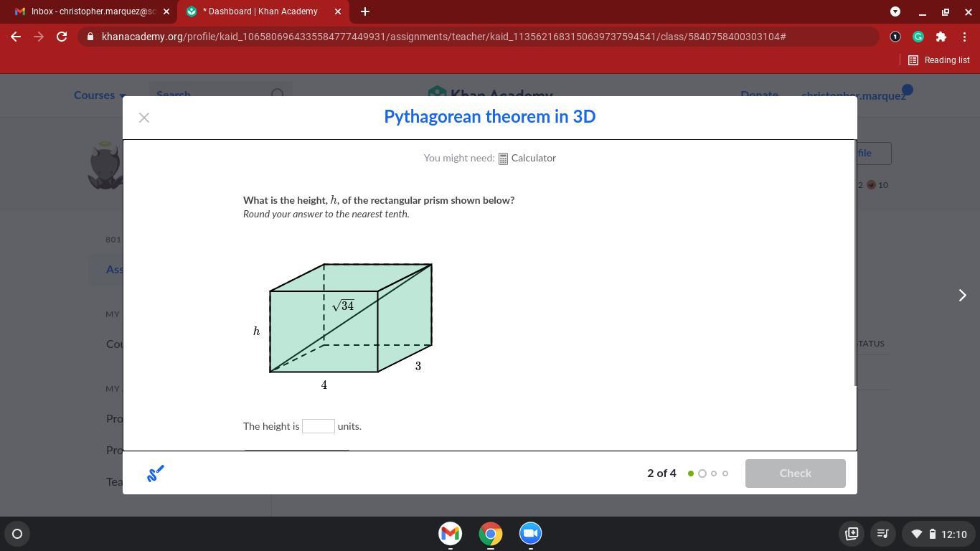The width and height of the screenshot is (980, 551).
Task: Switch to the Gmail Inbox tab
Action: click(x=90, y=11)
